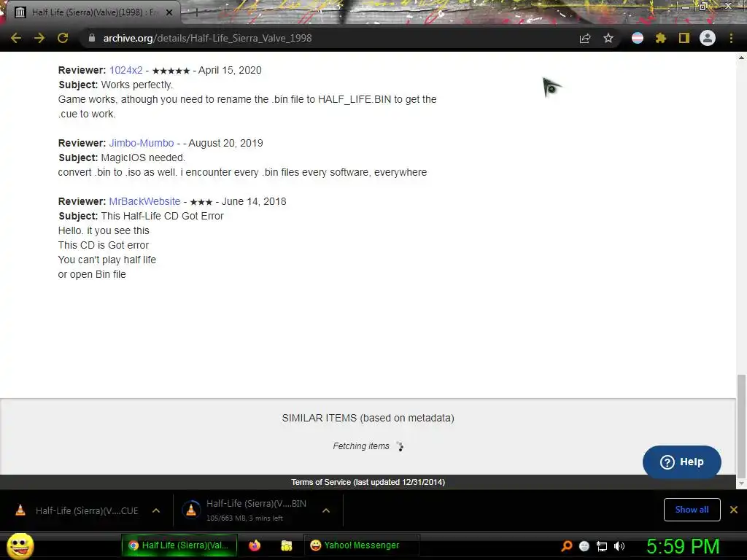The image size is (747, 560).
Task: Launch Firefox from taskbar
Action: pyautogui.click(x=255, y=545)
